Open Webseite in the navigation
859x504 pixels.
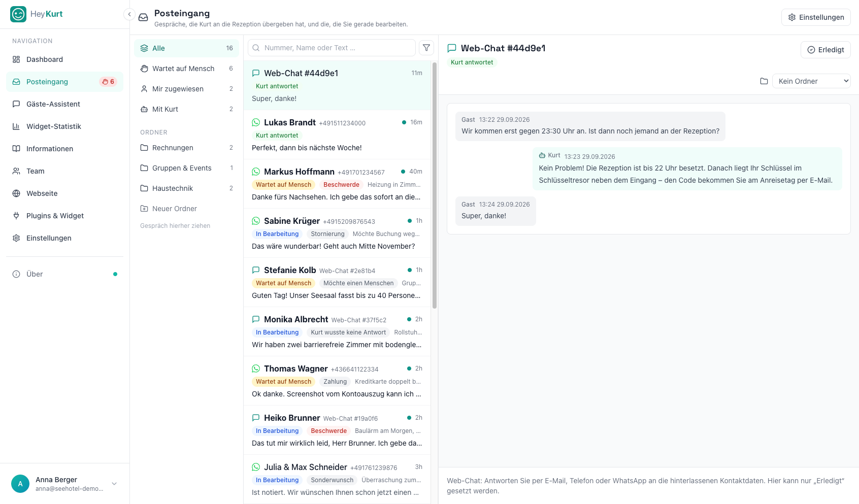pyautogui.click(x=64, y=193)
